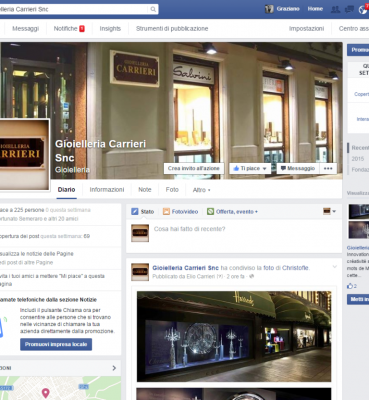Click the Offerta, evento icon
369x400 pixels.
pyautogui.click(x=210, y=211)
